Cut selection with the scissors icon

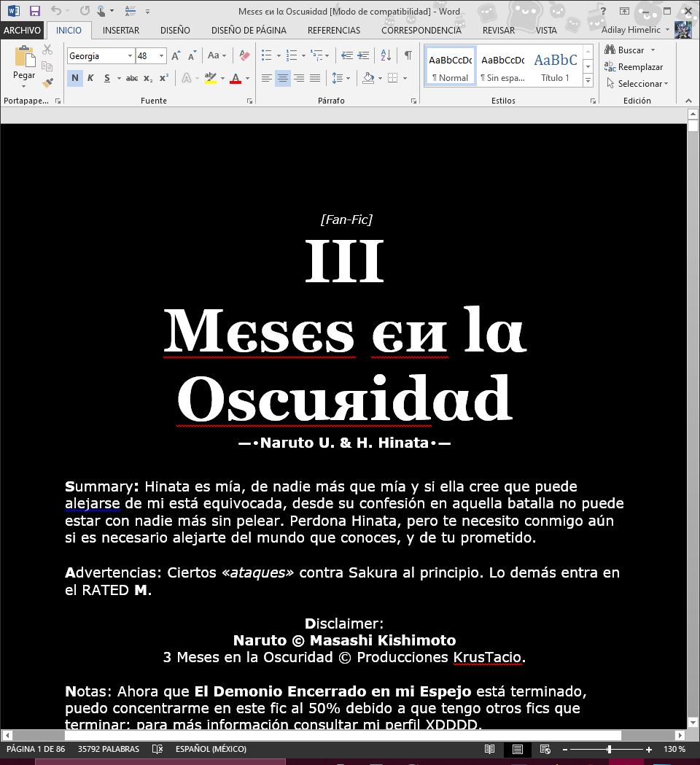tap(47, 50)
